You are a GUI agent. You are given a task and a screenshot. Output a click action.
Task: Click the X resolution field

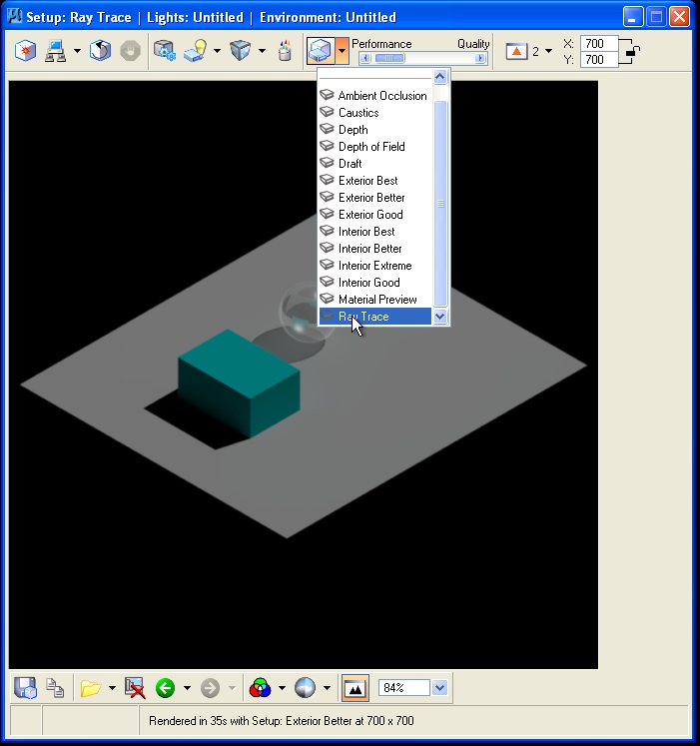(x=598, y=43)
